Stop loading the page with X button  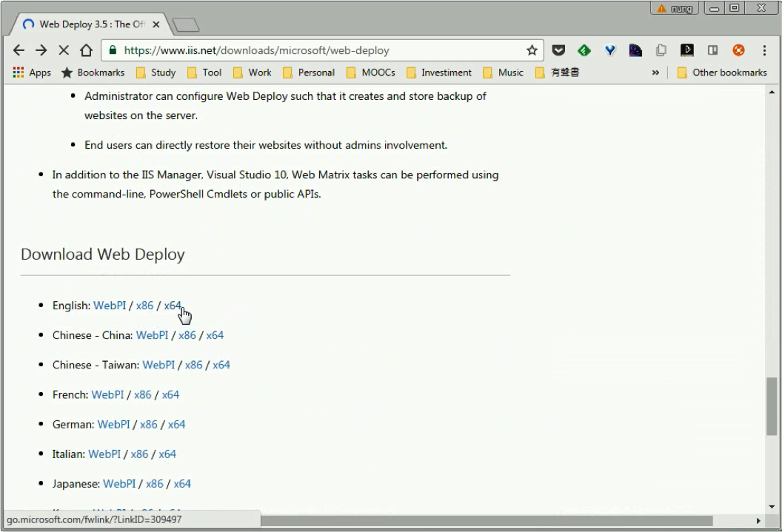pyautogui.click(x=64, y=50)
